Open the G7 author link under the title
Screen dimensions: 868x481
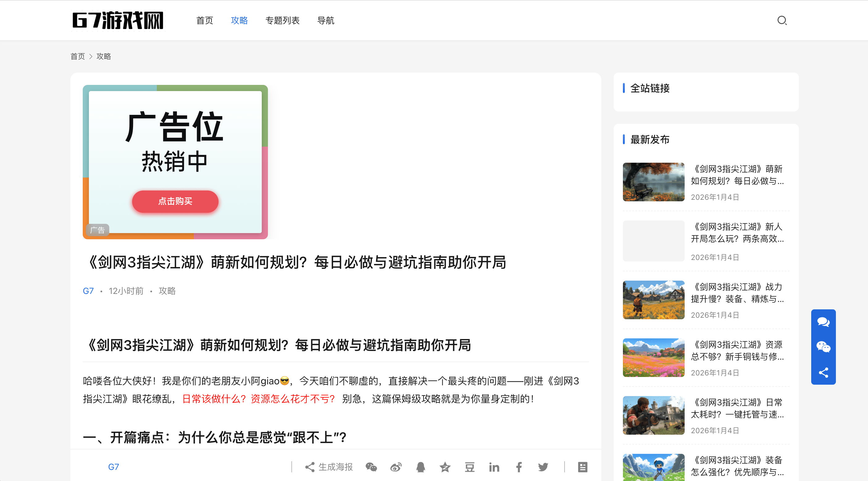[88, 291]
